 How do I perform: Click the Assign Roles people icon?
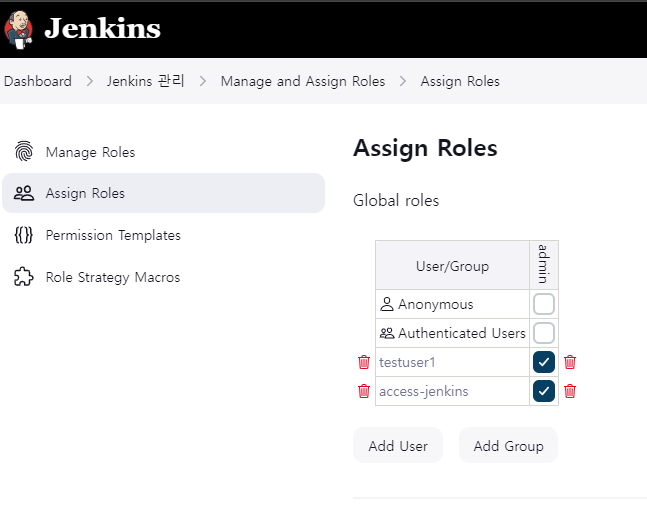[24, 193]
